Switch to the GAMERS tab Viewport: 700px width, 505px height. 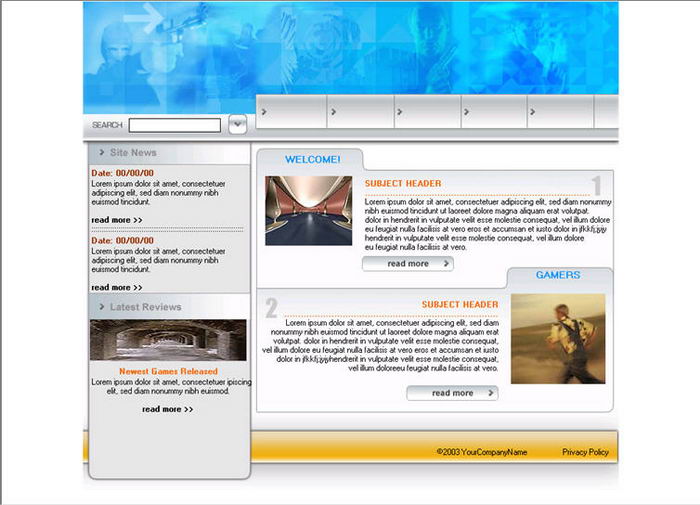[558, 275]
